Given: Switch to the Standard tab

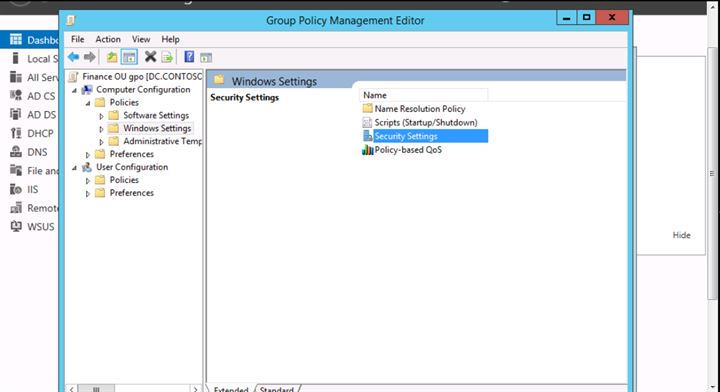Looking at the screenshot, I should pyautogui.click(x=276, y=389).
